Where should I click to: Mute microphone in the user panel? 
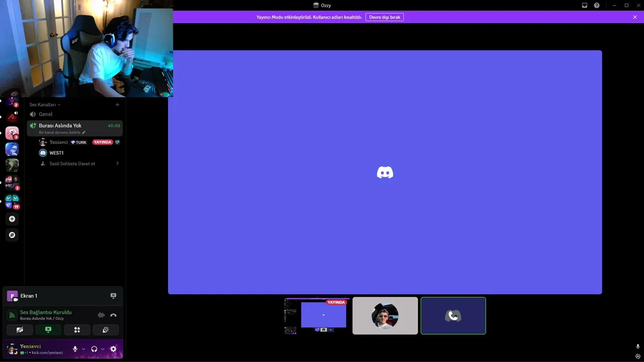75,349
